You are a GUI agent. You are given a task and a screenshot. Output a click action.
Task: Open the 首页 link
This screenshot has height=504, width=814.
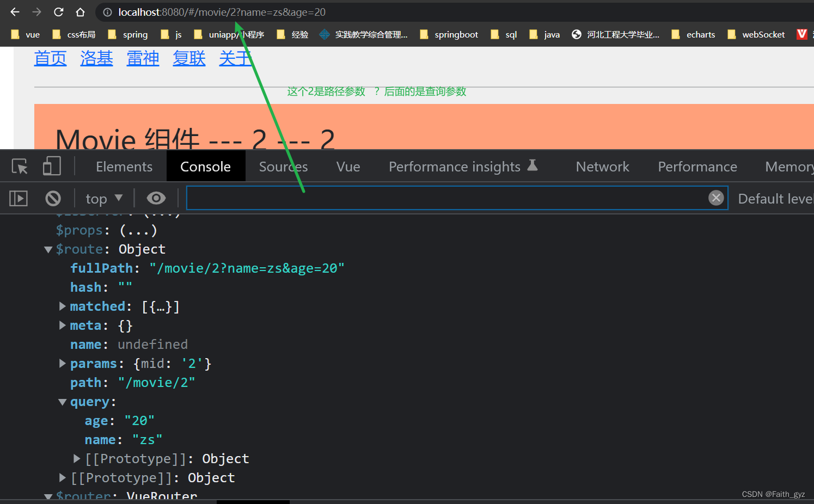[50, 58]
